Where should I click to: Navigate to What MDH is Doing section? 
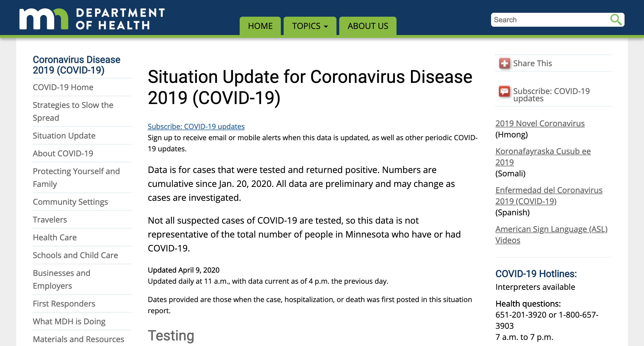tap(66, 322)
